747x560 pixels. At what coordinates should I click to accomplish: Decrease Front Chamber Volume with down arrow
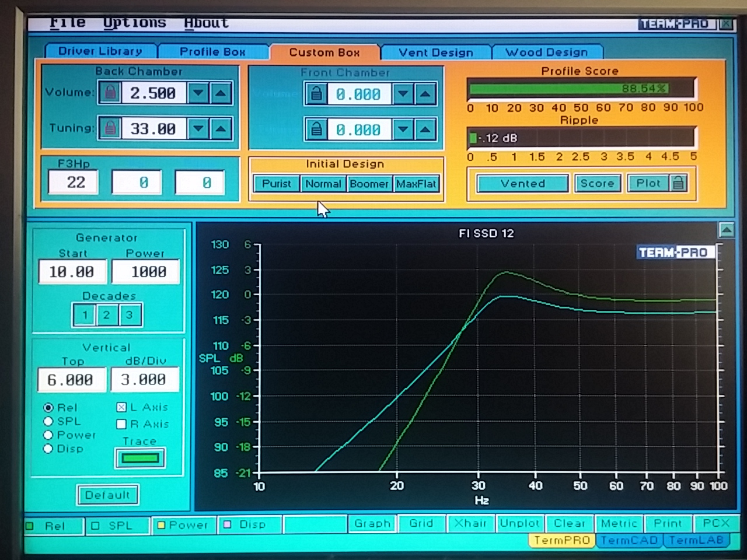(x=403, y=94)
